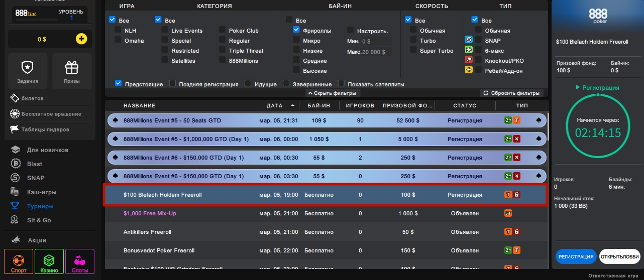Image resolution: width=644 pixels, height=280 pixels.
Task: Uncheck the Фрироллы buy-in checkbox
Action: (x=296, y=30)
